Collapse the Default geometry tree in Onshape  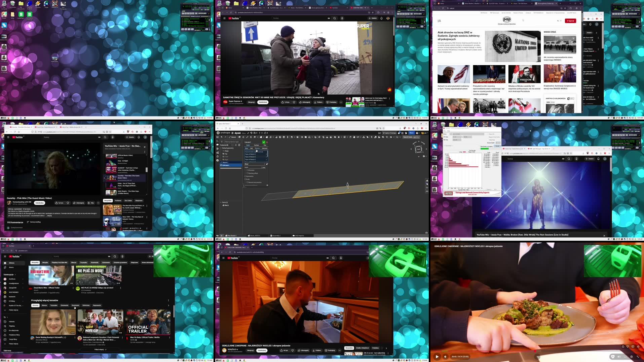point(221,148)
